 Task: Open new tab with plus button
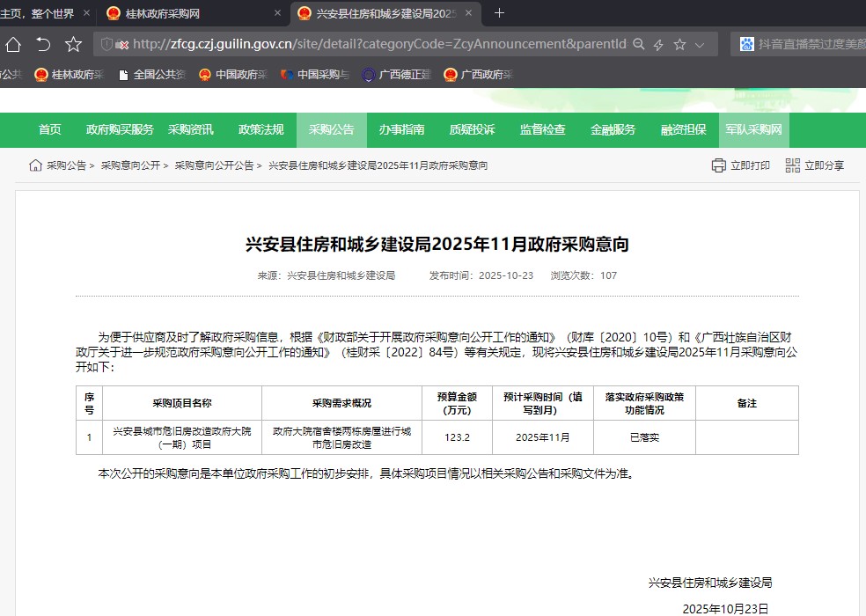click(500, 13)
